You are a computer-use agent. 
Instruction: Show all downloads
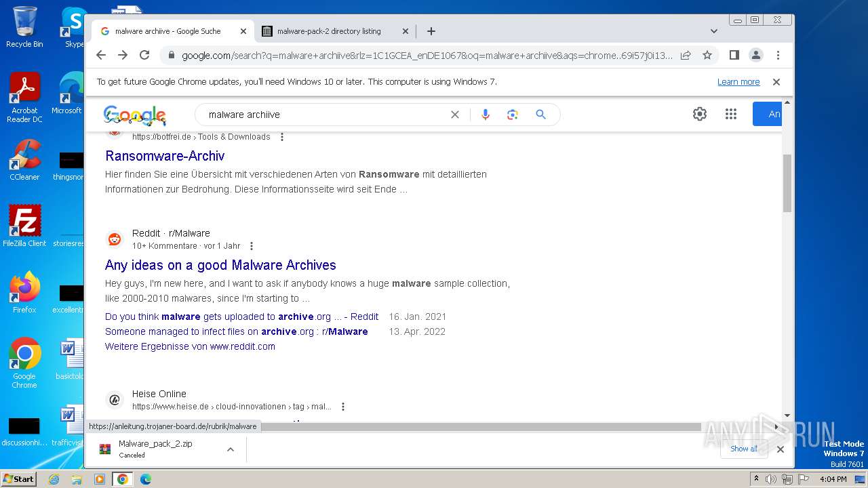pyautogui.click(x=744, y=449)
